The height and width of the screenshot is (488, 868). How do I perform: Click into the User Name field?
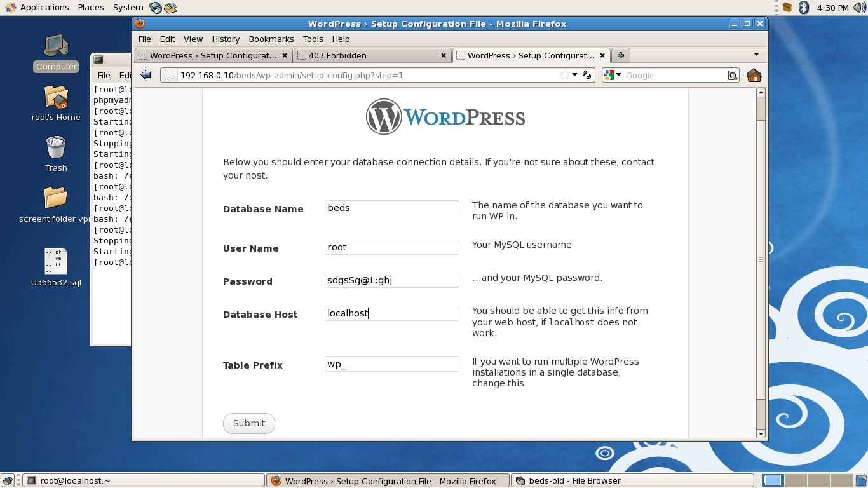coord(391,247)
